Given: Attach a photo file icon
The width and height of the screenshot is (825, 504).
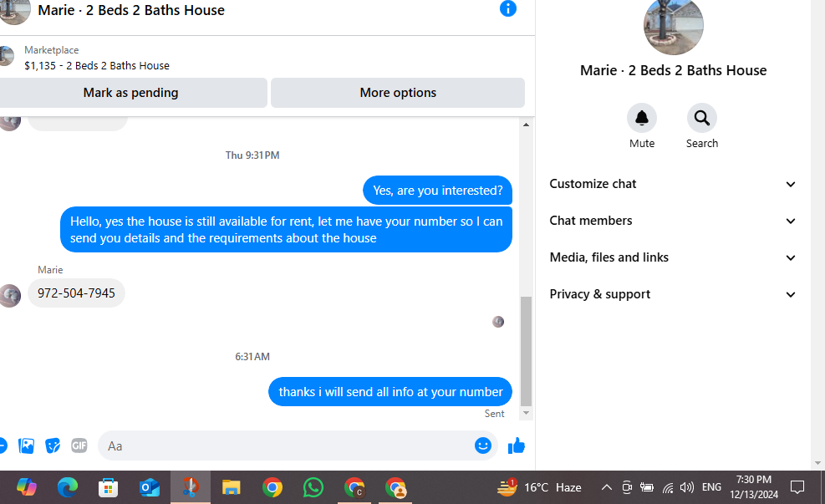Looking at the screenshot, I should coord(26,445).
